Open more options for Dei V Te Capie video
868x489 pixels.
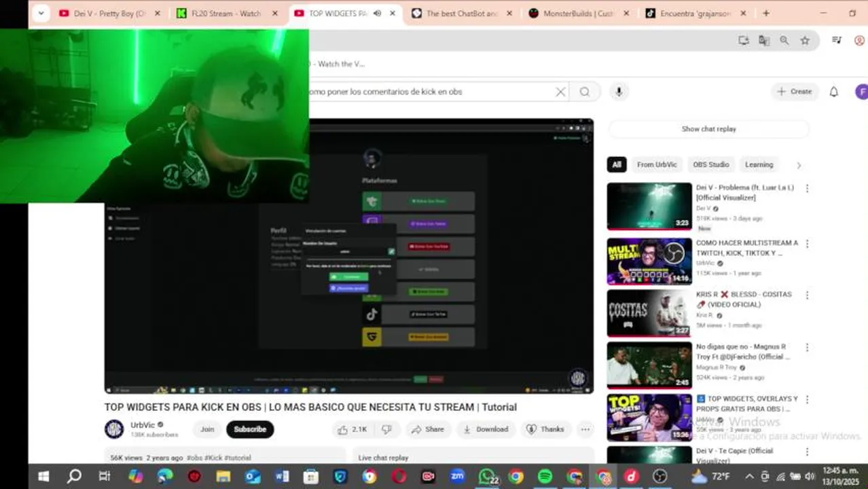point(807,452)
